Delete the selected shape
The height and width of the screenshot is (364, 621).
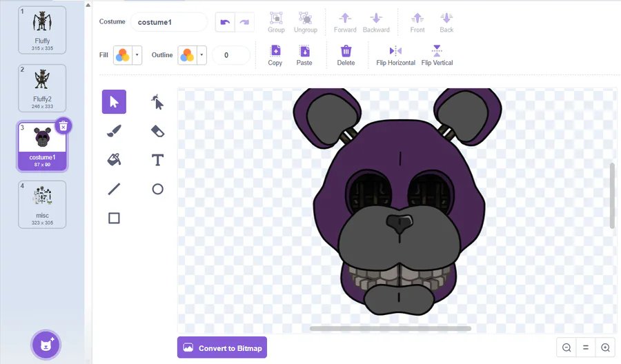346,55
